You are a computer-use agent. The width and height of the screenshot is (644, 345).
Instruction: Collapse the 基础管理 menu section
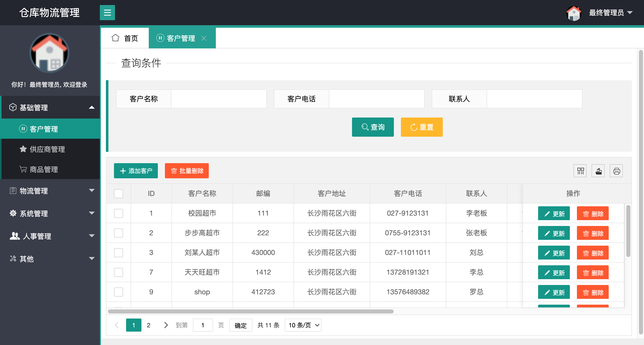(50, 107)
